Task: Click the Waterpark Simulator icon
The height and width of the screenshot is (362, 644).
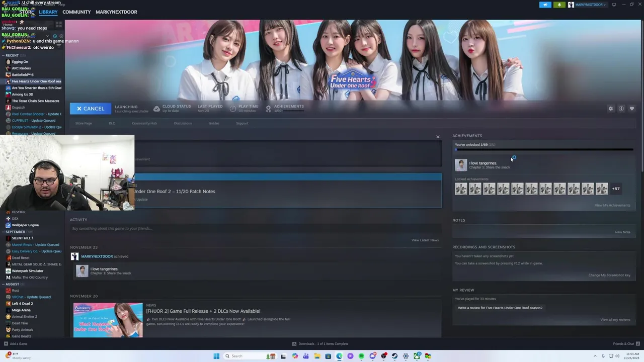Action: tap(8, 271)
